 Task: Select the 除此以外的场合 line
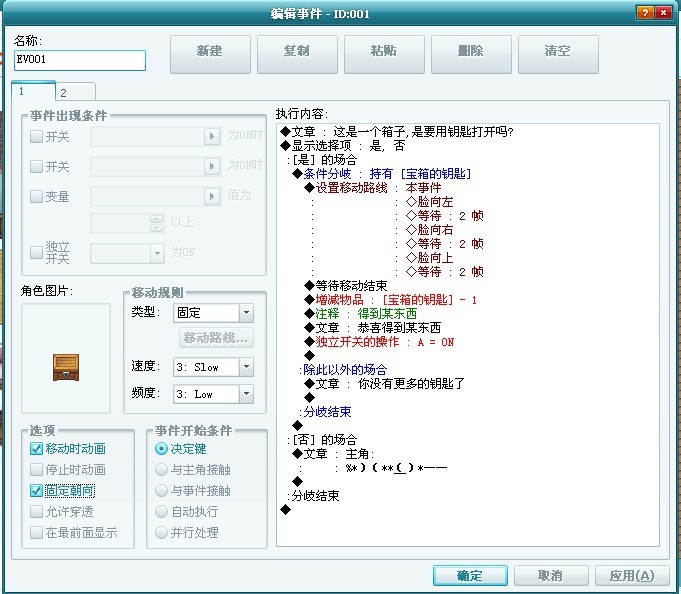click(x=343, y=370)
